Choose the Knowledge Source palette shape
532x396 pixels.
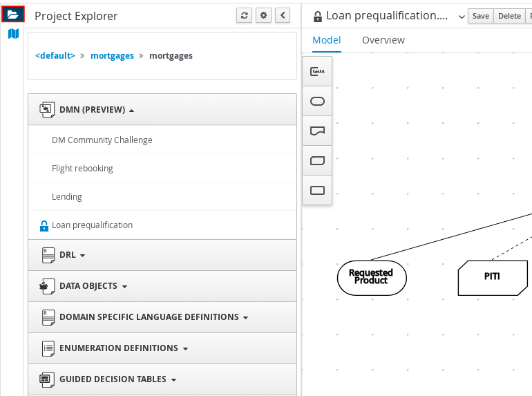[318, 131]
